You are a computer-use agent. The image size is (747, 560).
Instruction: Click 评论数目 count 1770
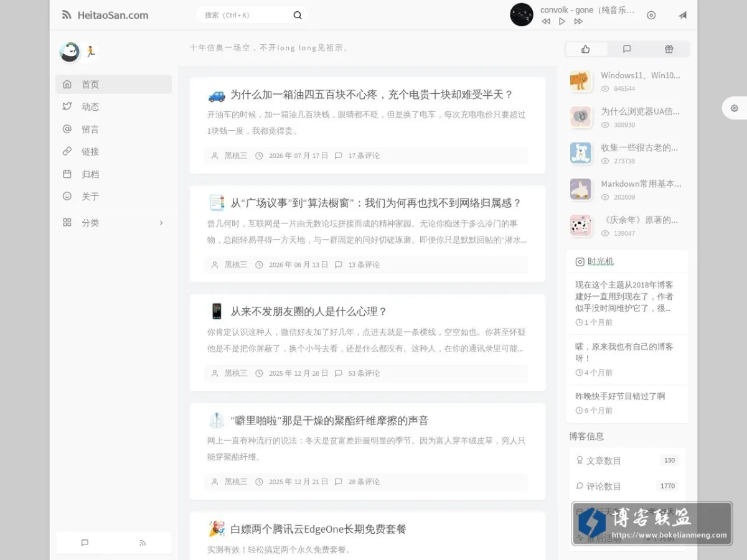(667, 486)
